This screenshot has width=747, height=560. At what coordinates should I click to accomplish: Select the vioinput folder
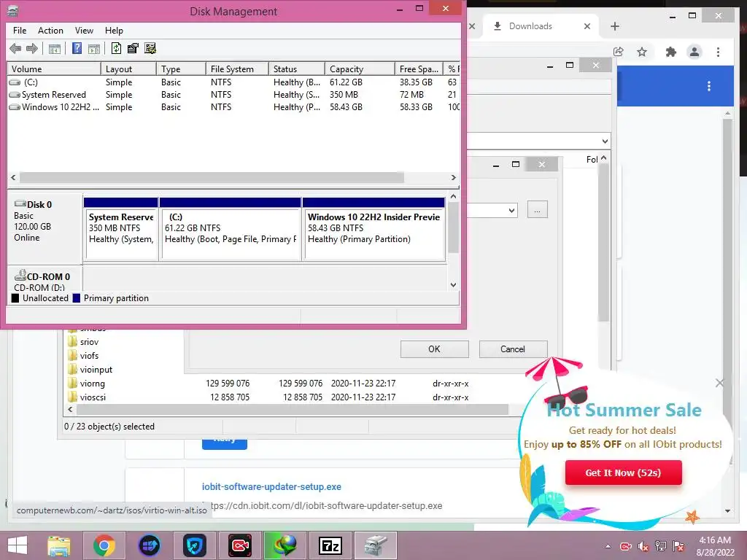96,370
